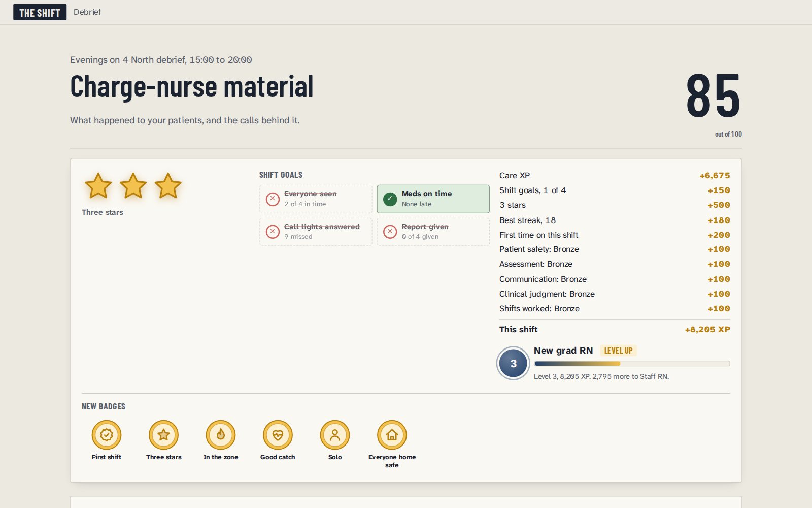Click the 9 missed text
The image size is (812, 508).
(x=298, y=237)
